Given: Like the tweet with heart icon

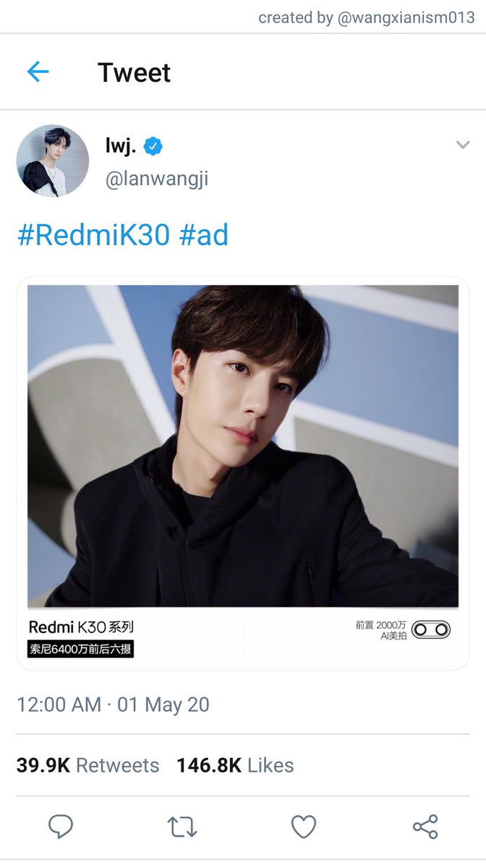Looking at the screenshot, I should pyautogui.click(x=304, y=826).
